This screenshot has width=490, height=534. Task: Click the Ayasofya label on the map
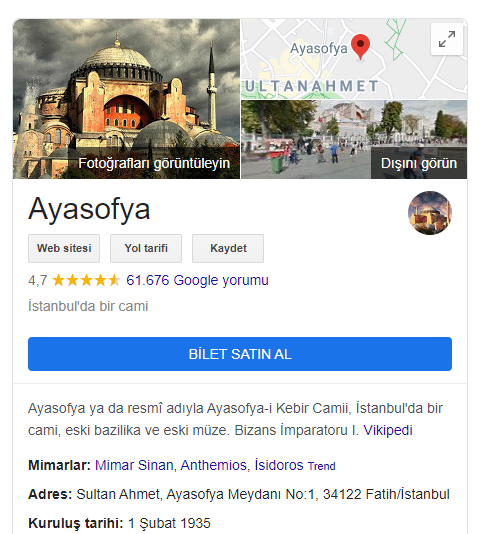coord(319,48)
